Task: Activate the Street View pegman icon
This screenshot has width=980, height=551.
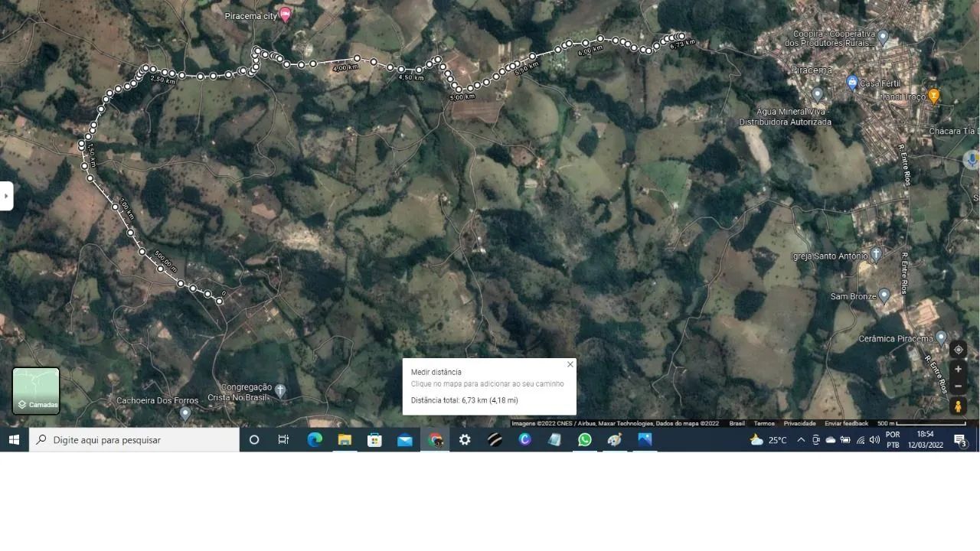Action: click(x=958, y=406)
